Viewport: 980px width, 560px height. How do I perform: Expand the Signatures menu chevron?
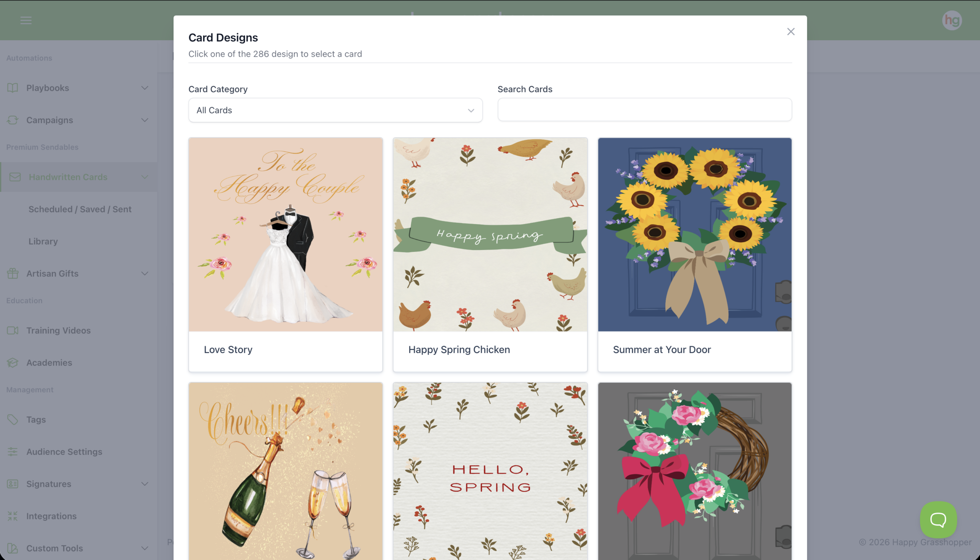145,484
